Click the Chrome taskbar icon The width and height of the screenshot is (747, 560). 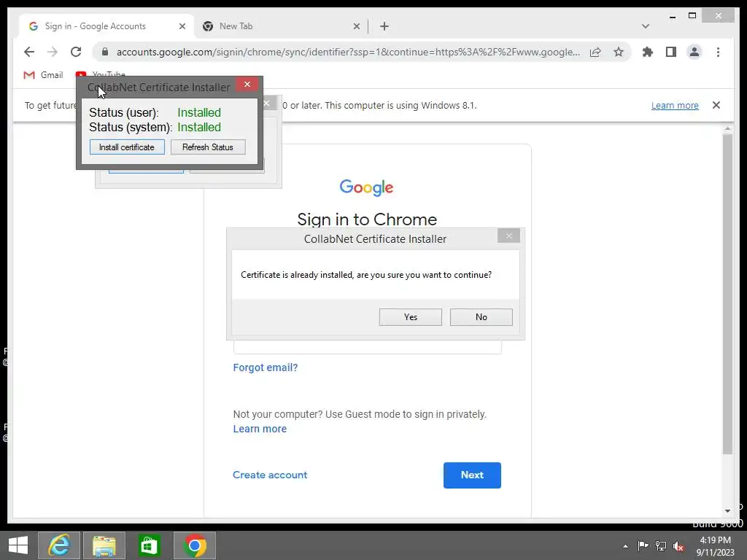tap(194, 545)
